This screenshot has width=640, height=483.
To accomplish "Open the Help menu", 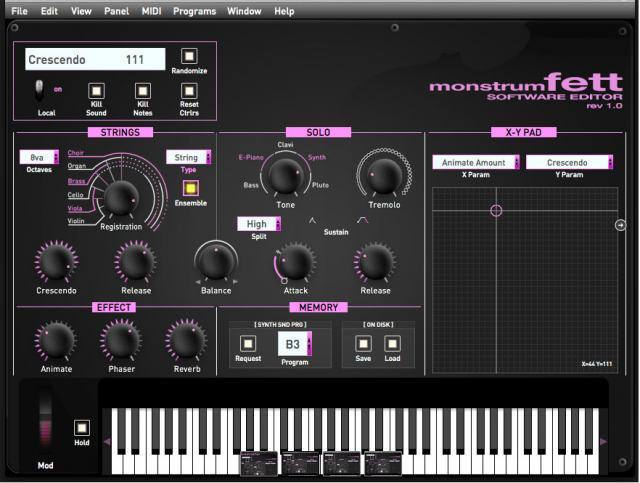I will tap(284, 11).
